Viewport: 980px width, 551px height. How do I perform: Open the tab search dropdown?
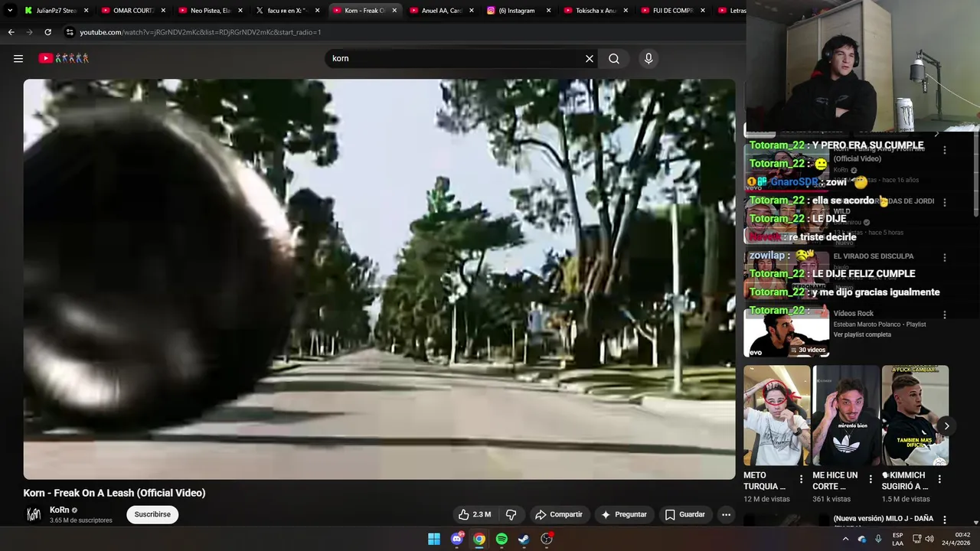coord(10,11)
